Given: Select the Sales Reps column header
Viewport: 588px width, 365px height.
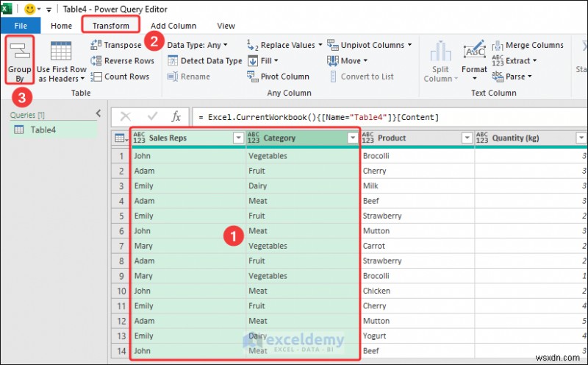Looking at the screenshot, I should (189, 138).
